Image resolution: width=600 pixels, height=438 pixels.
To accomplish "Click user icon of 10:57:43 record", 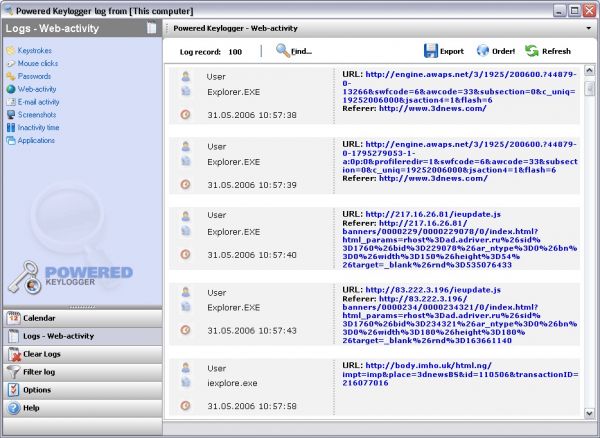I will 186,292.
